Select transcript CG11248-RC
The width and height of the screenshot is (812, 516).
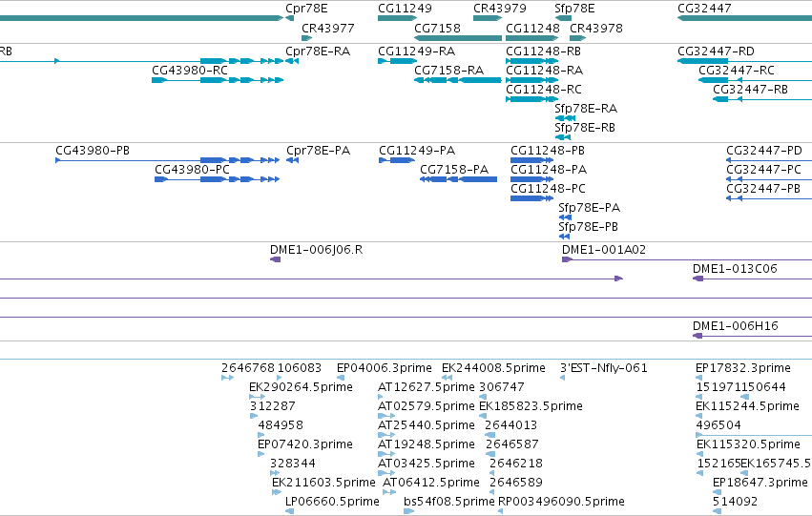tap(544, 90)
